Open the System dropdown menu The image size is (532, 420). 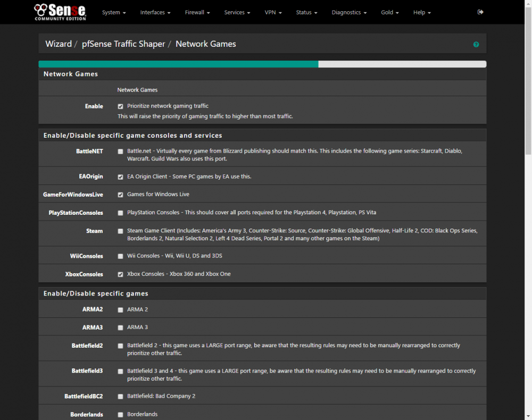coord(114,12)
